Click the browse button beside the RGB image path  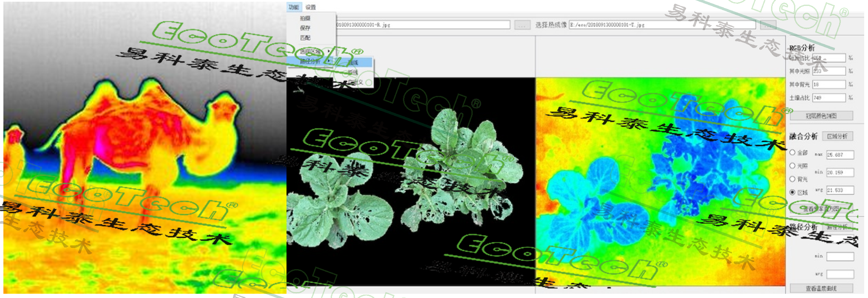[x=522, y=25]
